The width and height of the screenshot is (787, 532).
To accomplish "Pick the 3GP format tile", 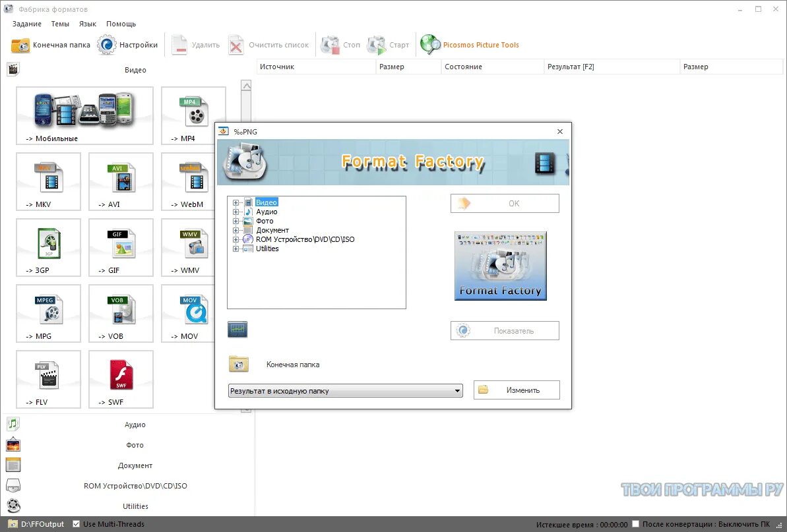I will [48, 247].
